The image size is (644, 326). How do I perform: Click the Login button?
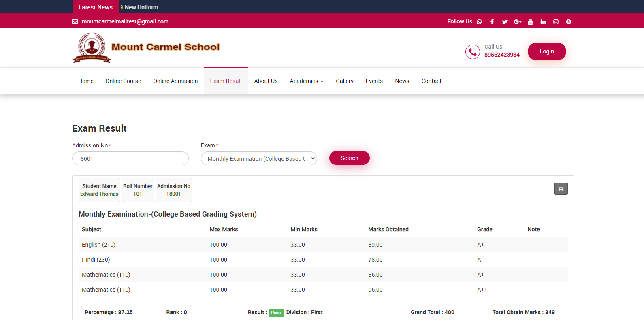click(547, 51)
